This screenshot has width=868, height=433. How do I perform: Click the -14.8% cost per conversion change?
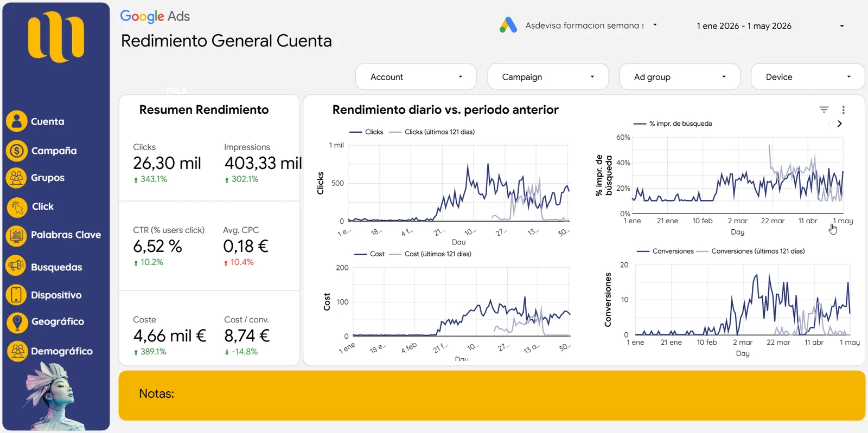pyautogui.click(x=241, y=352)
